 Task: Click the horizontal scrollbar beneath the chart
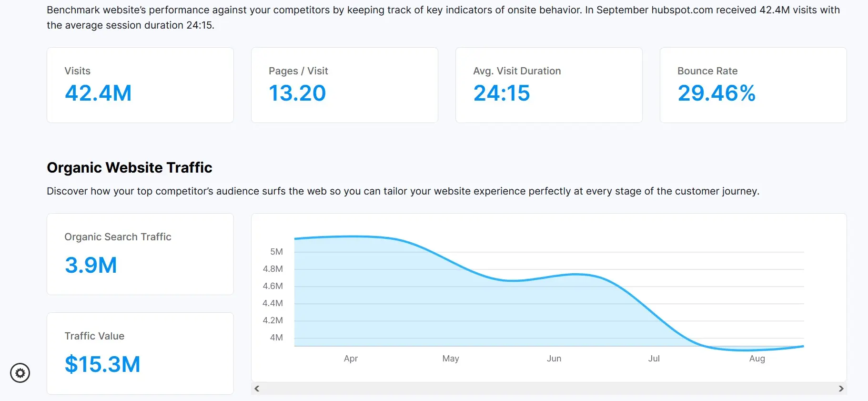(548, 389)
